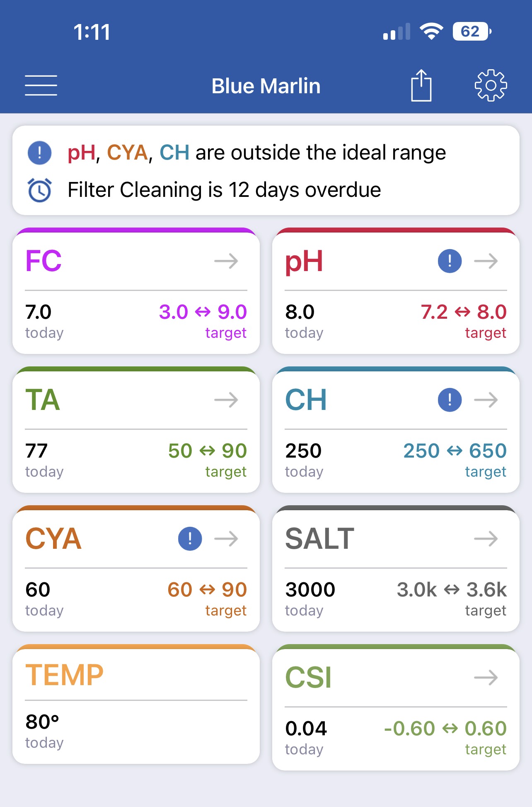Tap the battery indicator in status bar
Screen dimensions: 532x807
click(x=472, y=32)
